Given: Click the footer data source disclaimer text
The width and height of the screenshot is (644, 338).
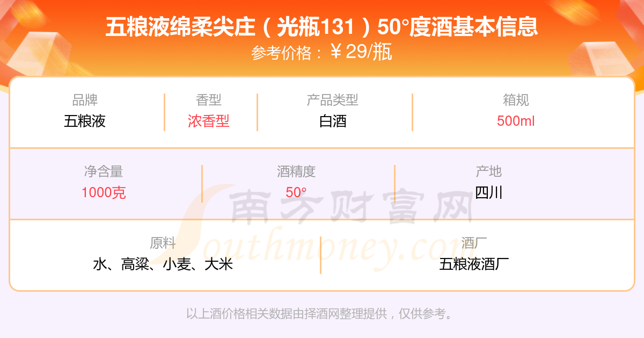Looking at the screenshot, I should tap(319, 314).
